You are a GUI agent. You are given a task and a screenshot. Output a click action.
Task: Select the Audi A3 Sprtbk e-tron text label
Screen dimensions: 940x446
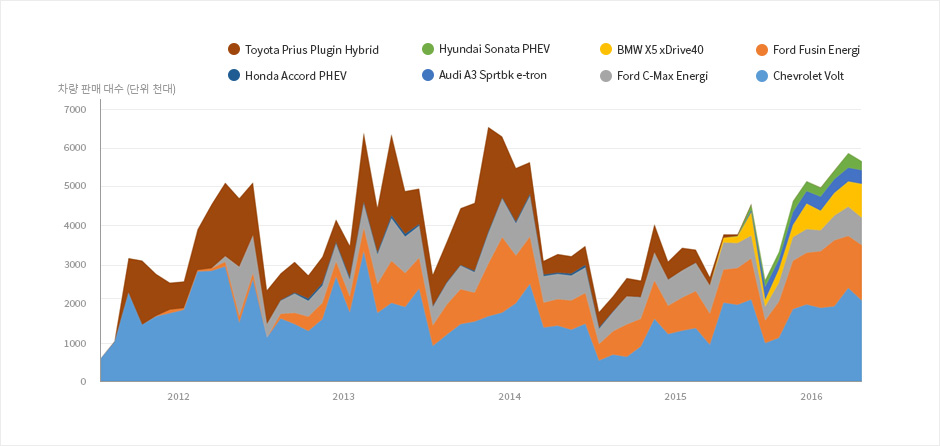[492, 75]
